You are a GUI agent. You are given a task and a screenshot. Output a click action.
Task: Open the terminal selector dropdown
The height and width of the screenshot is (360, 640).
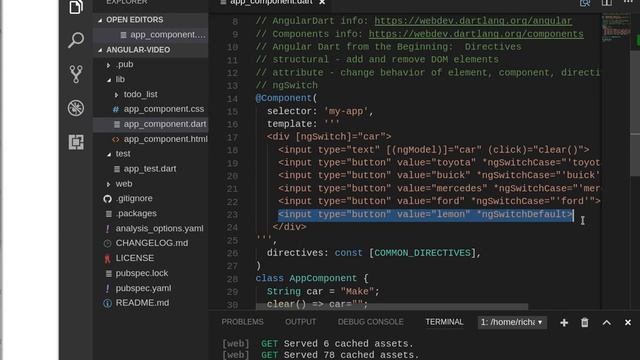tap(512, 322)
